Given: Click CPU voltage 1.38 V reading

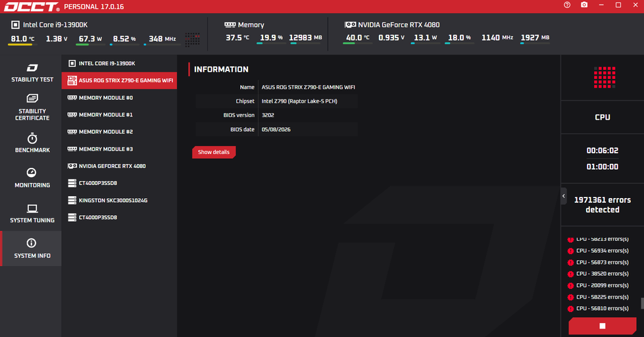Looking at the screenshot, I should pos(57,39).
